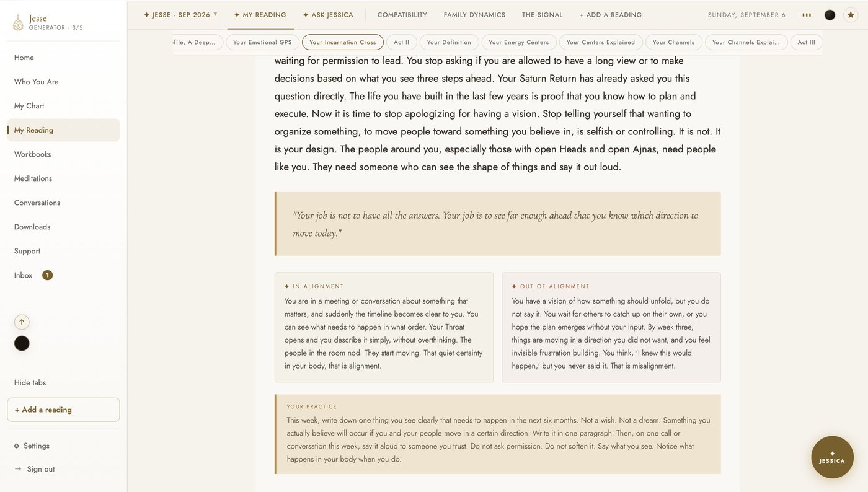Open the truncated Your Channels Explai... chip
The width and height of the screenshot is (868, 492).
click(x=746, y=42)
